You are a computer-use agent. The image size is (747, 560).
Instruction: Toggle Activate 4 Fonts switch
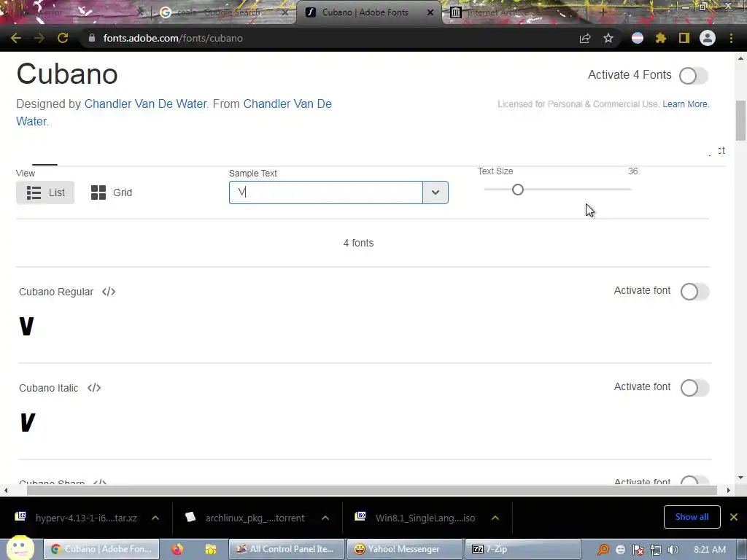tap(694, 76)
